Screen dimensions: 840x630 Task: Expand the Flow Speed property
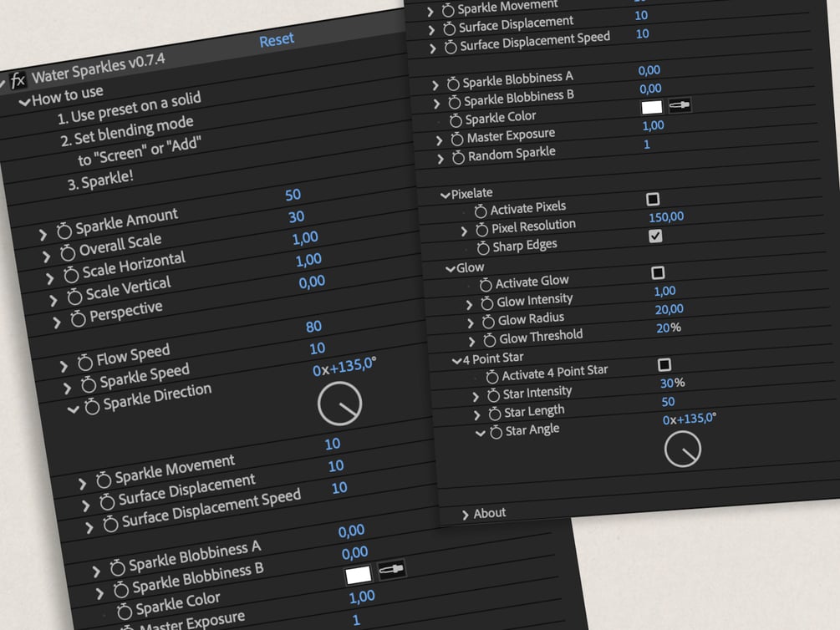pyautogui.click(x=64, y=367)
